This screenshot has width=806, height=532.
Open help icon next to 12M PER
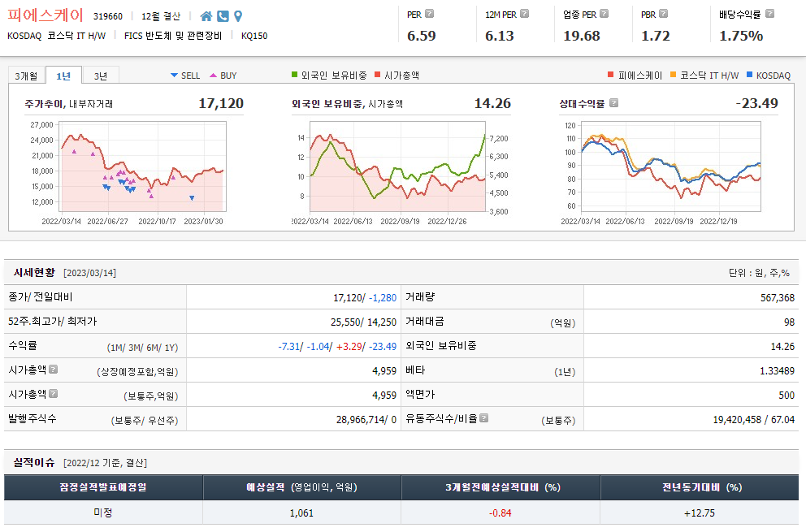(x=524, y=14)
